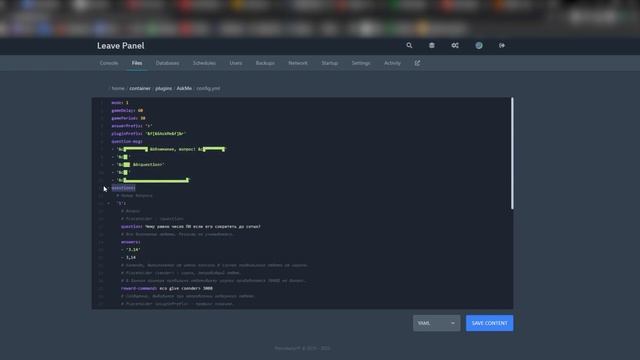640x360 pixels.
Task: Click the reward-command: eco give line
Action: (167, 288)
